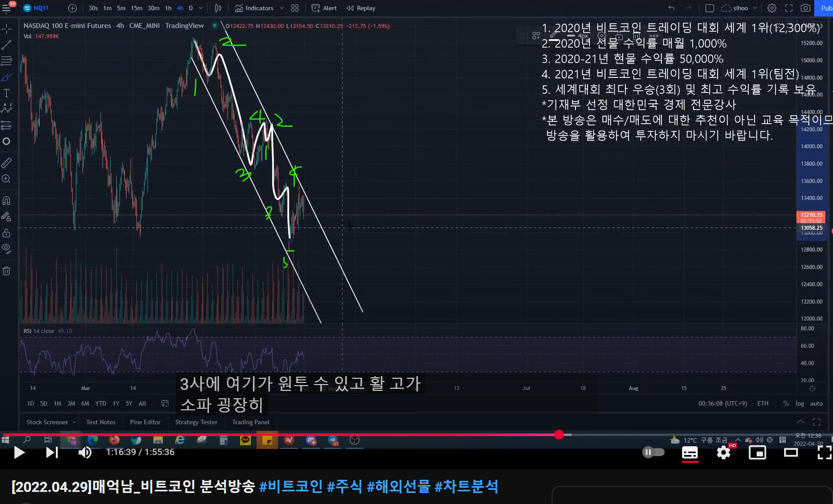Toggle hide all drawings eye icon
833x504 pixels.
click(7, 248)
